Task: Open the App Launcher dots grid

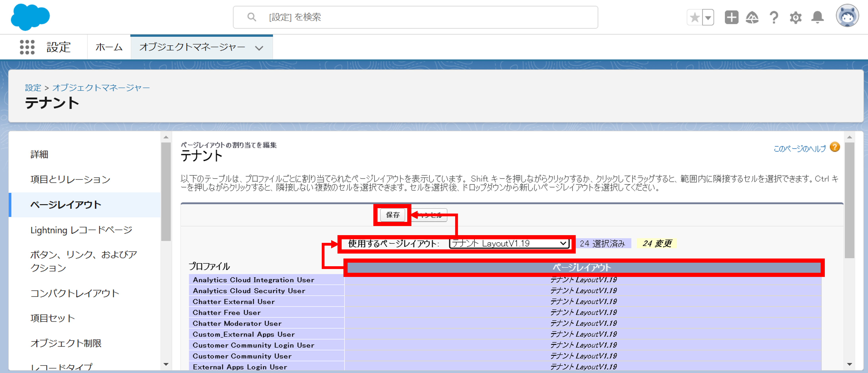Action: 27,47
